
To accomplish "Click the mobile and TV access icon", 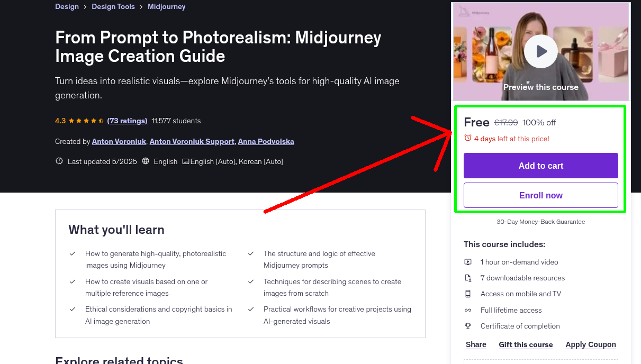I will coord(468,294).
